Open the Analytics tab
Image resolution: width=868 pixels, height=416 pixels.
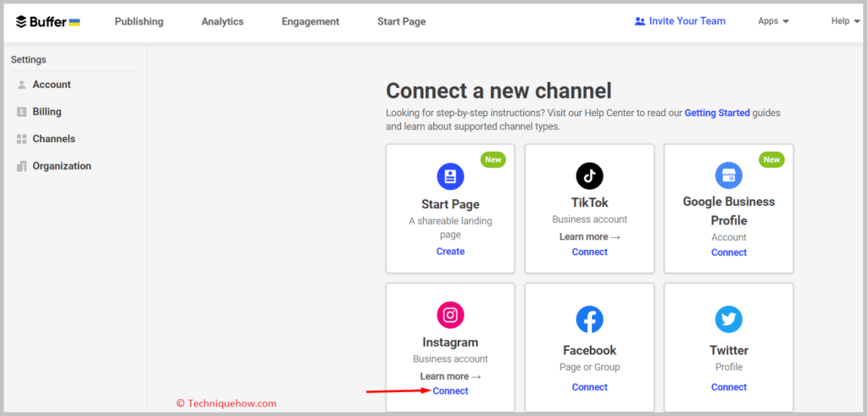(223, 21)
